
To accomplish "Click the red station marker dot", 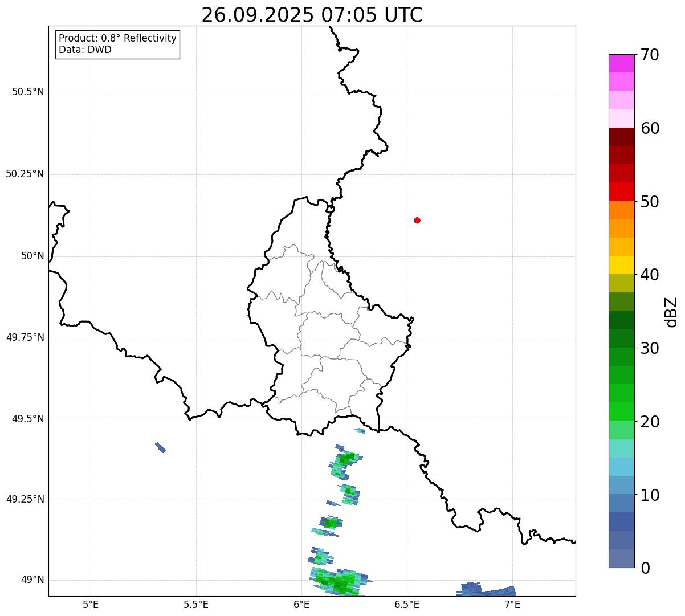I will tap(417, 220).
